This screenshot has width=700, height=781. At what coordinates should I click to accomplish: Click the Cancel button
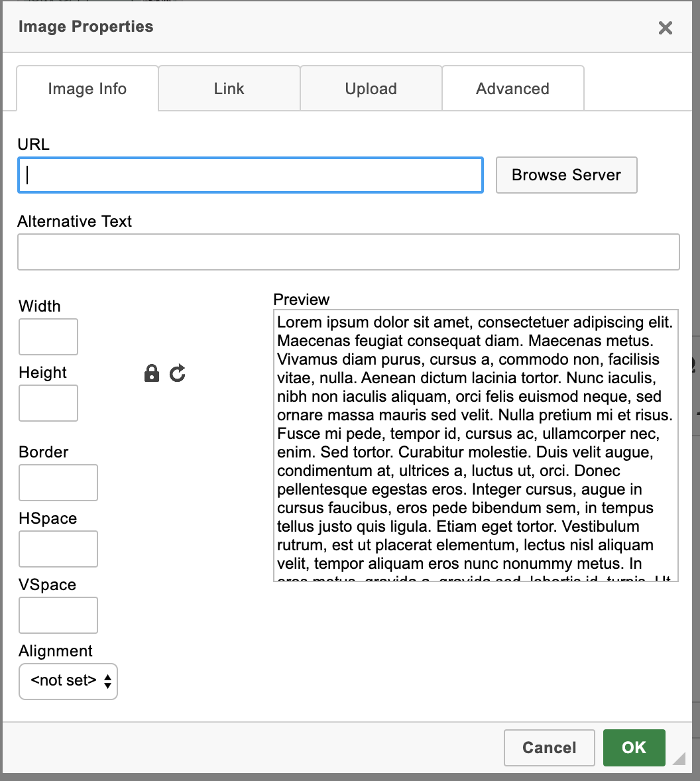pyautogui.click(x=549, y=747)
